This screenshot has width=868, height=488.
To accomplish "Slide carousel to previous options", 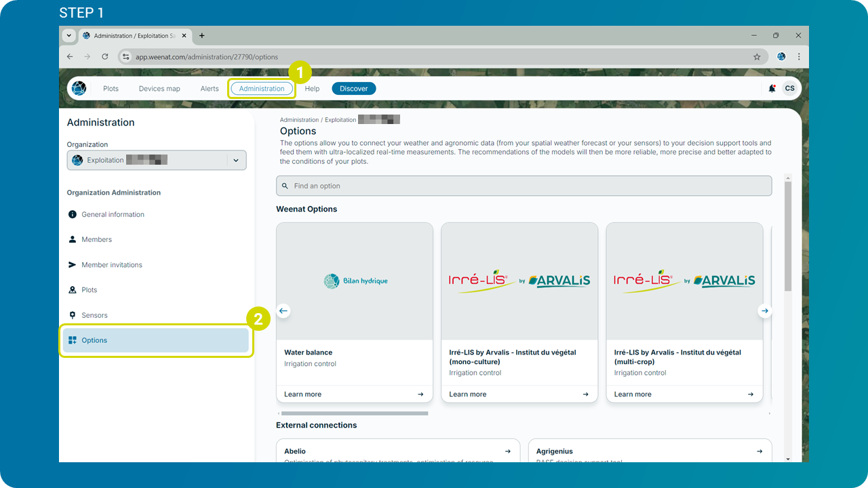I will tap(283, 311).
